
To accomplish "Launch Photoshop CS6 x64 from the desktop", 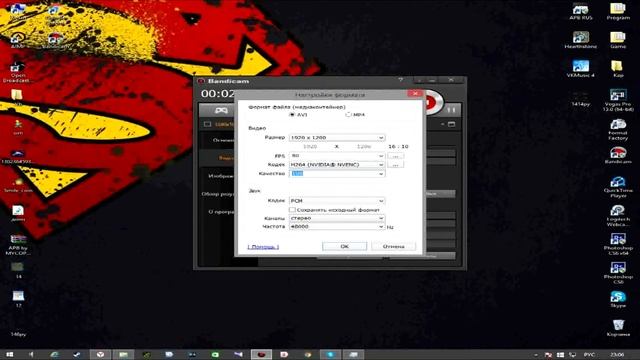I will point(618,244).
